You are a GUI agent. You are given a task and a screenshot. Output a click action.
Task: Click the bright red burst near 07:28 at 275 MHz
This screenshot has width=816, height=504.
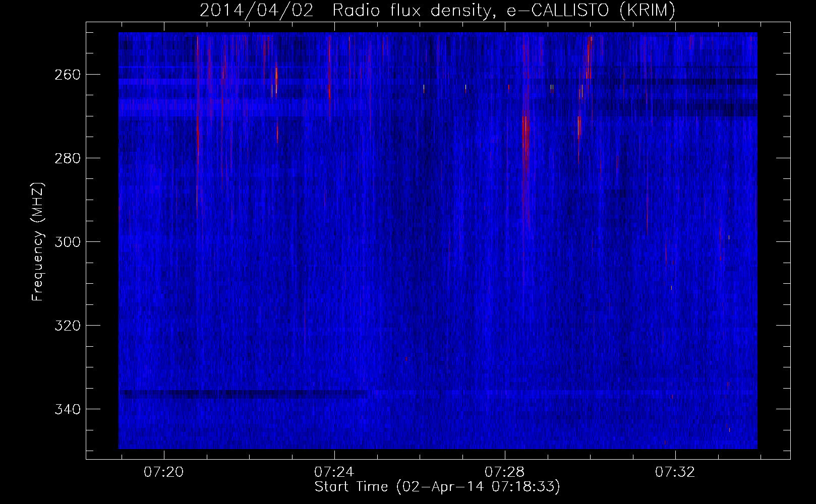click(525, 139)
